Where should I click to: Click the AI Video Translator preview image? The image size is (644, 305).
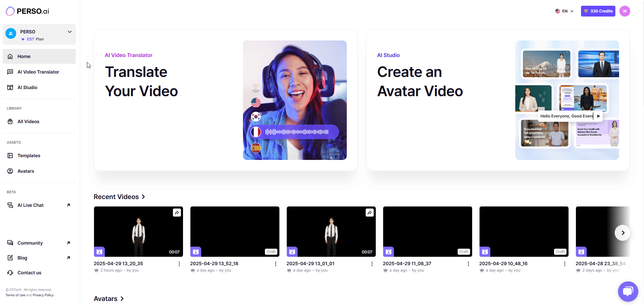pos(295,100)
